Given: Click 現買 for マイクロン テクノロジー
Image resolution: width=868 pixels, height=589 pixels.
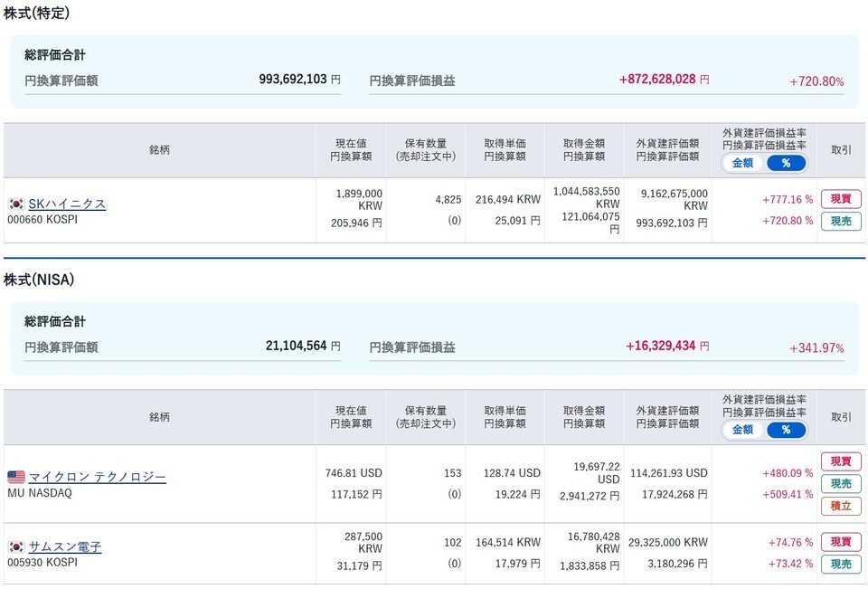Looking at the screenshot, I should coord(841,461).
